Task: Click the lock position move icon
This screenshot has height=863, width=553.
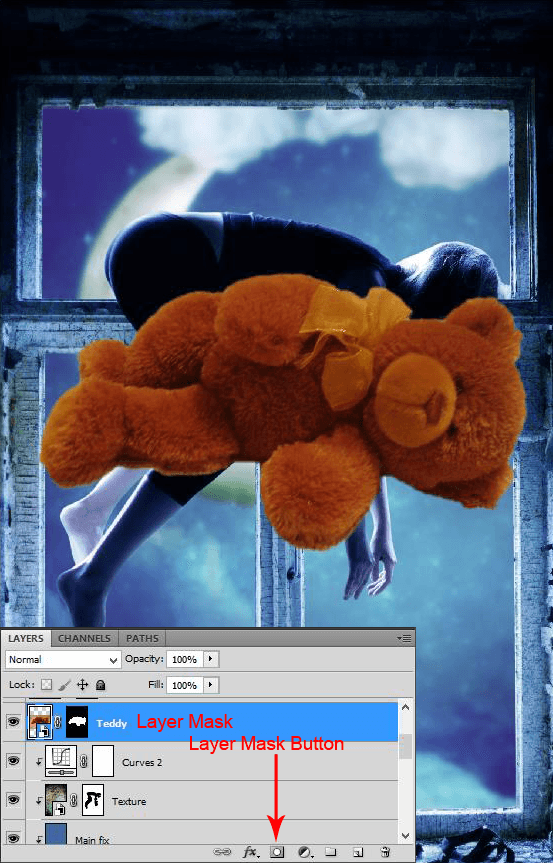Action: 83,685
